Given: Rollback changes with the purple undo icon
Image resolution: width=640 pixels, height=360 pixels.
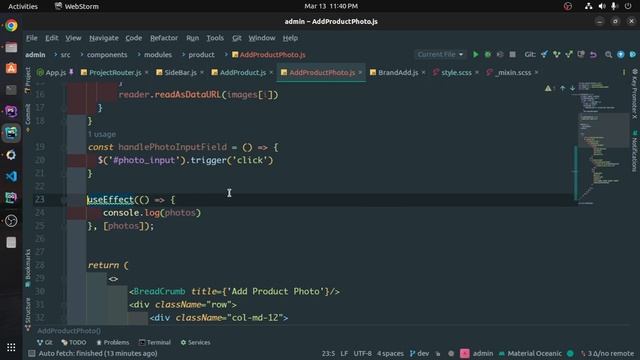Looking at the screenshot, I should (x=593, y=54).
